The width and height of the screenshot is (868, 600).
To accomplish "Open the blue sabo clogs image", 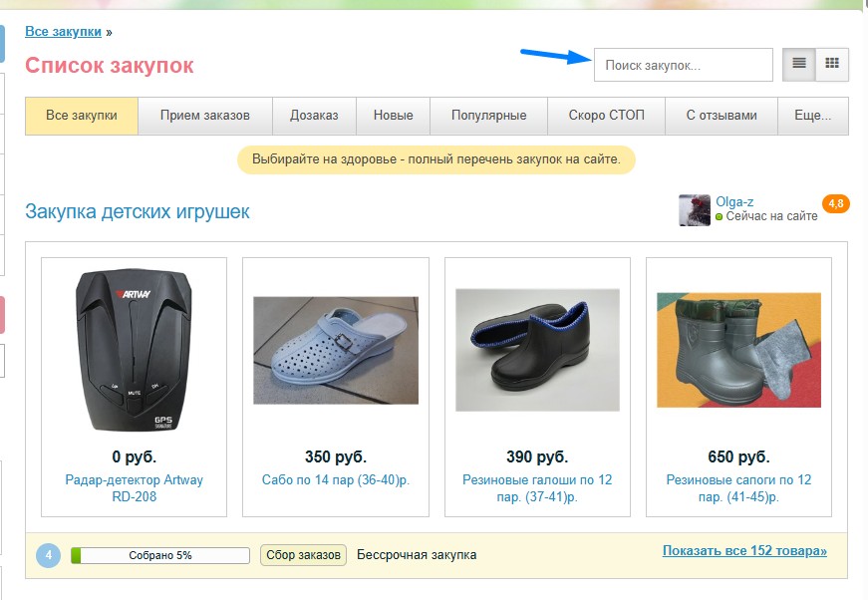I will click(x=336, y=350).
